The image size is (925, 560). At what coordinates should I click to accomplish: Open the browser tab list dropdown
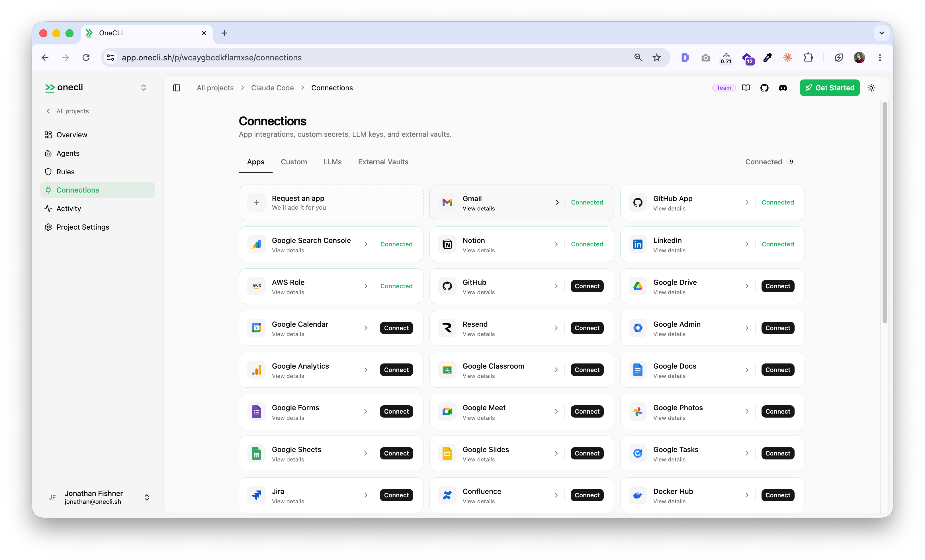pos(881,33)
